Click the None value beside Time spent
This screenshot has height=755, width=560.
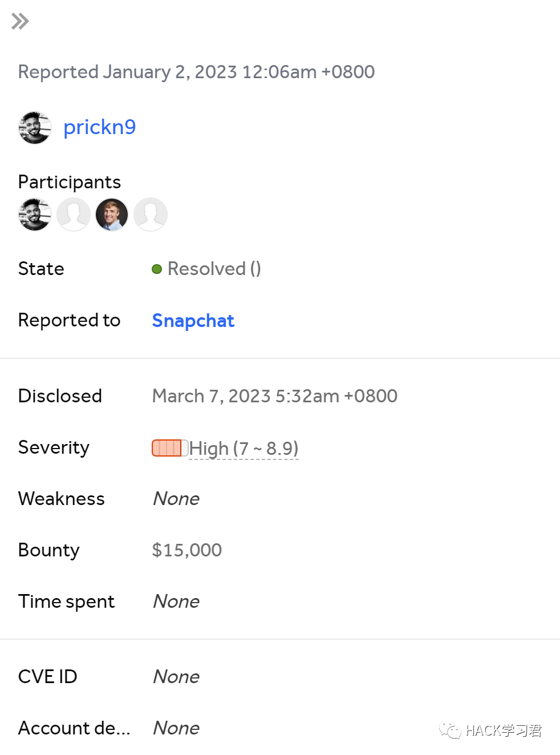176,601
